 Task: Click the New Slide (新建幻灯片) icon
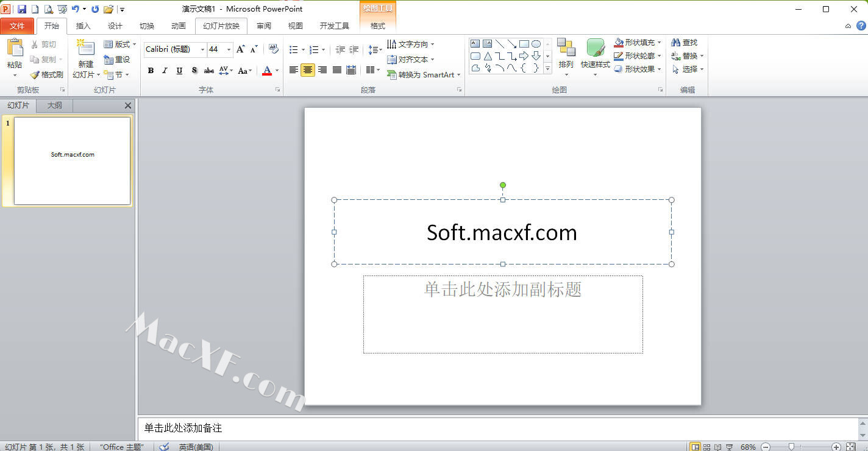click(x=86, y=48)
